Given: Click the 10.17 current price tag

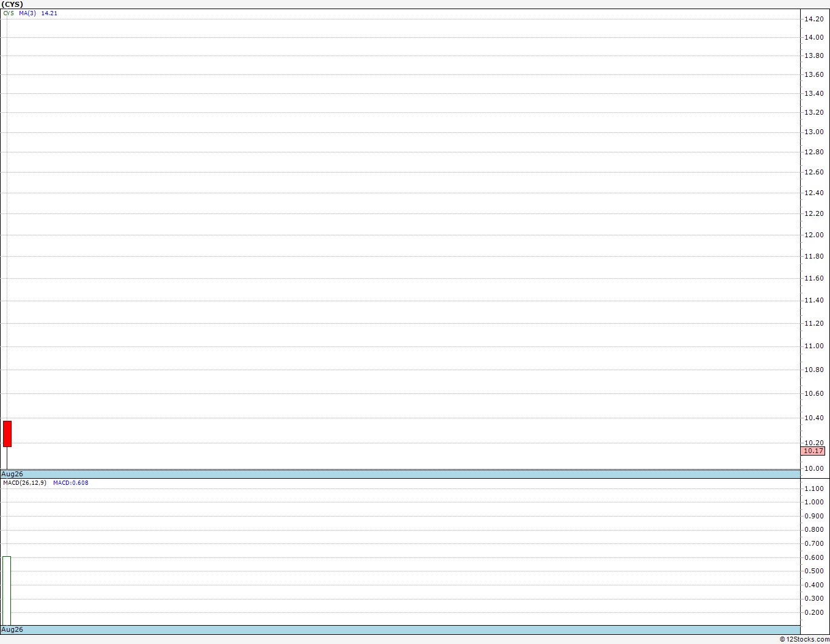Looking at the screenshot, I should point(813,451).
